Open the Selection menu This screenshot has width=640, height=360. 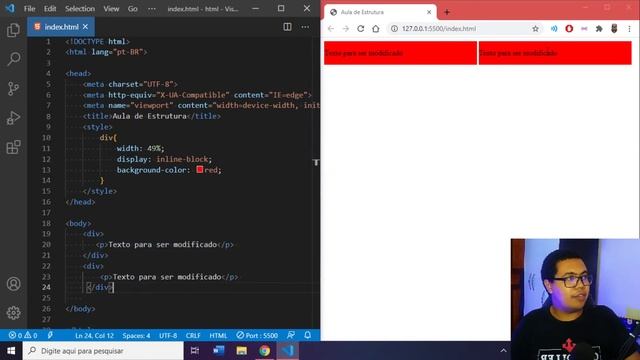[80, 9]
